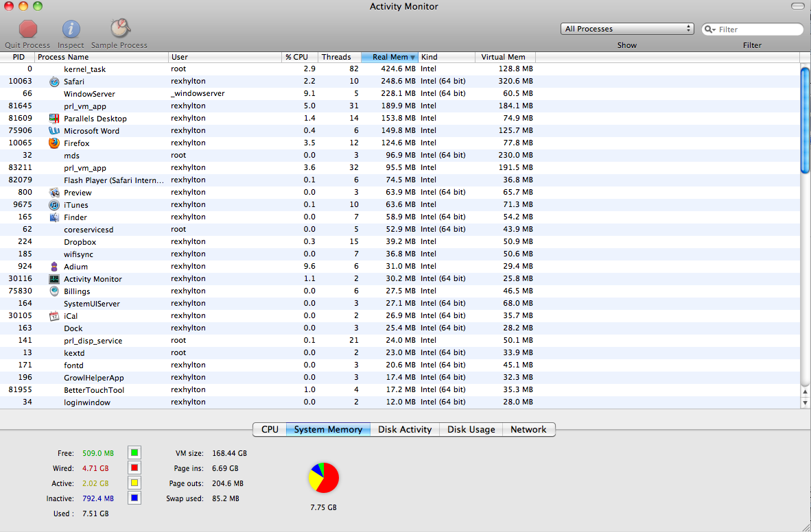Viewport: 811px width, 532px height.
Task: Sort by % CPU column header
Action: pyautogui.click(x=300, y=57)
